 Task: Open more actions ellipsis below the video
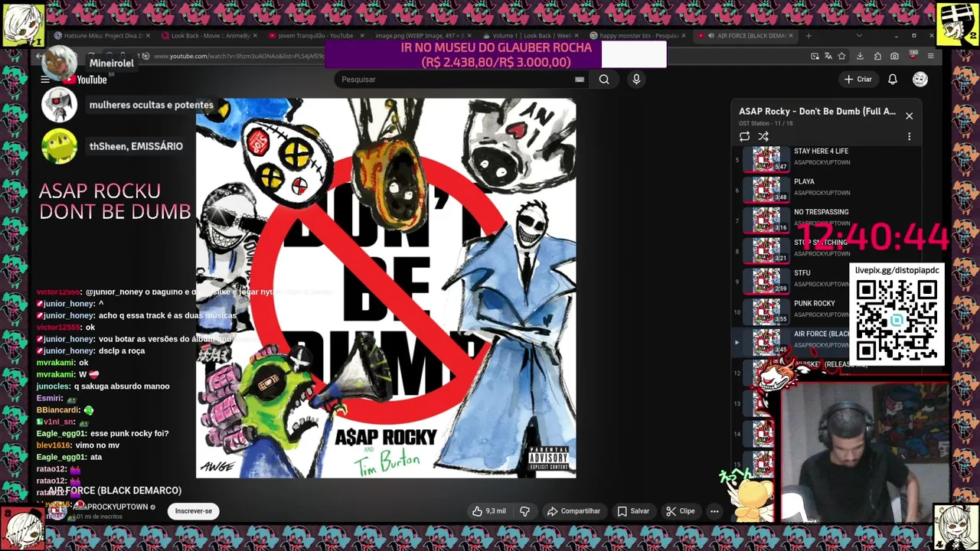pyautogui.click(x=714, y=511)
